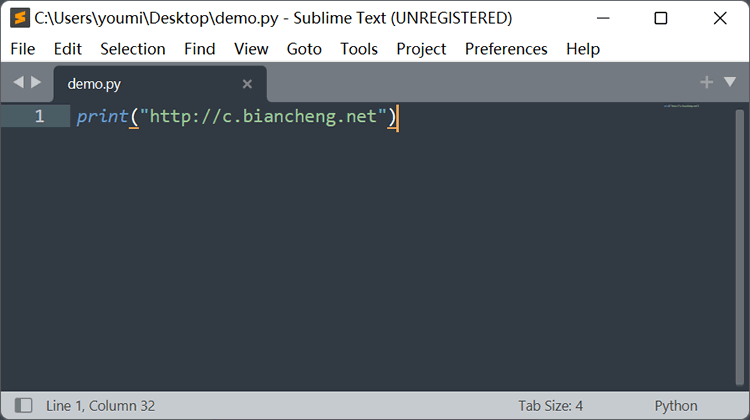Click line number 1 in the gutter
This screenshot has height=420, width=750.
(x=39, y=116)
